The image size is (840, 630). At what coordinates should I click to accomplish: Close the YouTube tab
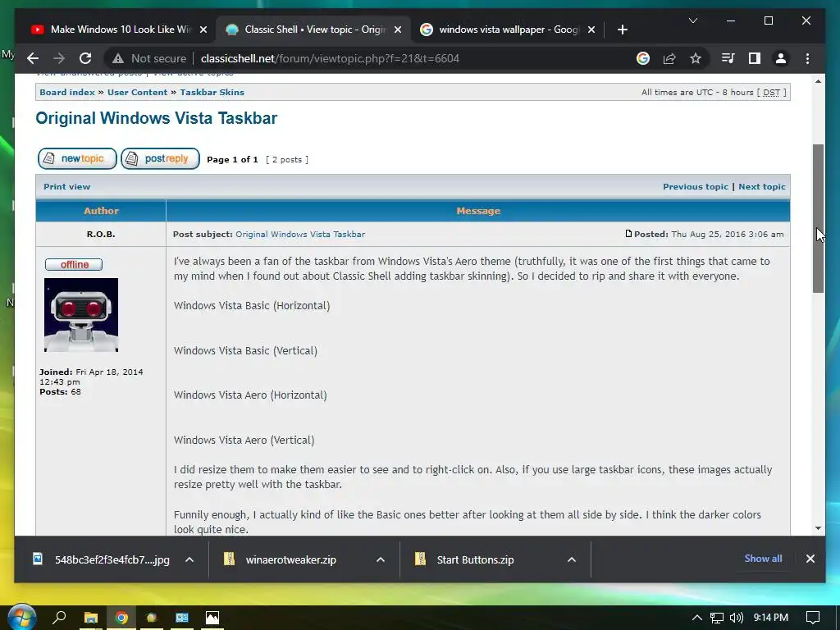tap(203, 30)
